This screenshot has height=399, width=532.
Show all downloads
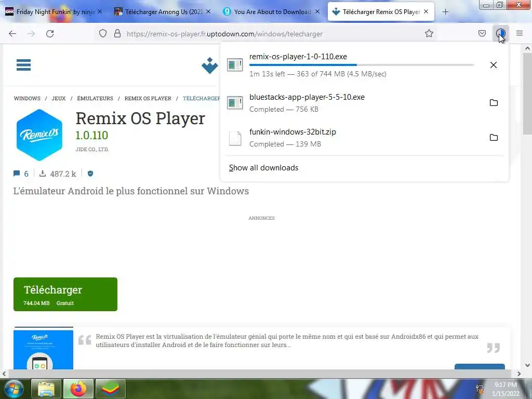(x=263, y=168)
